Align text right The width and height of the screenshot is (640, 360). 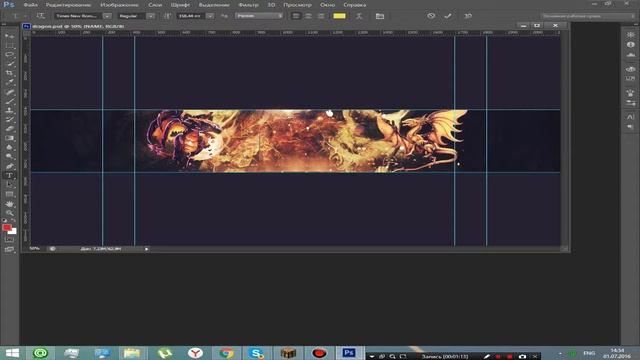click(321, 16)
